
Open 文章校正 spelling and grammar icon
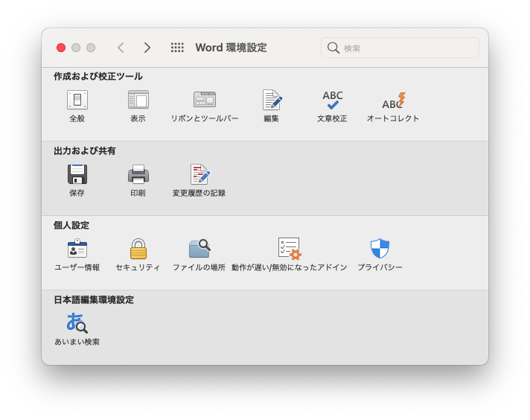(x=333, y=100)
